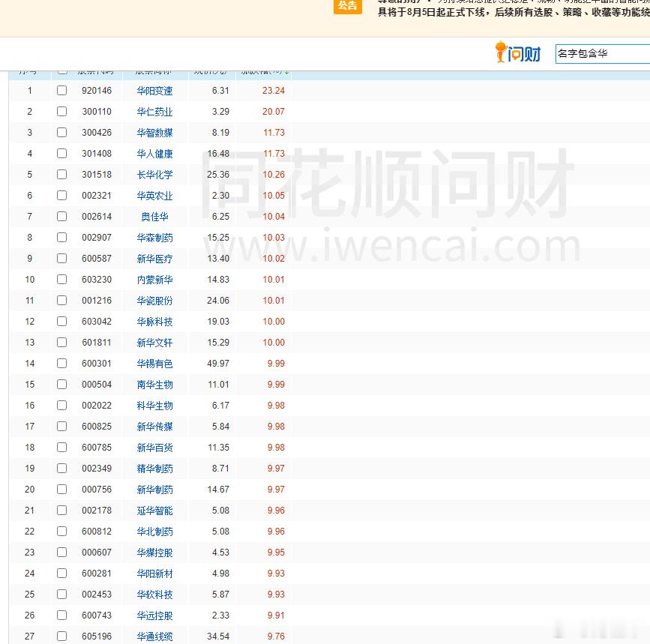This screenshot has height=644, width=650.
Task: Select stock code 920146
Action: click(97, 91)
